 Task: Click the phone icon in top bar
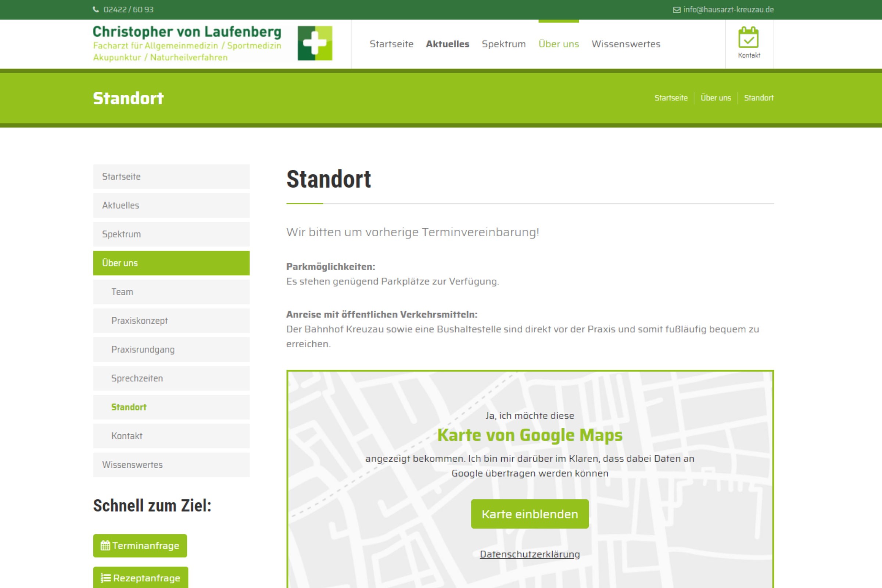click(96, 10)
